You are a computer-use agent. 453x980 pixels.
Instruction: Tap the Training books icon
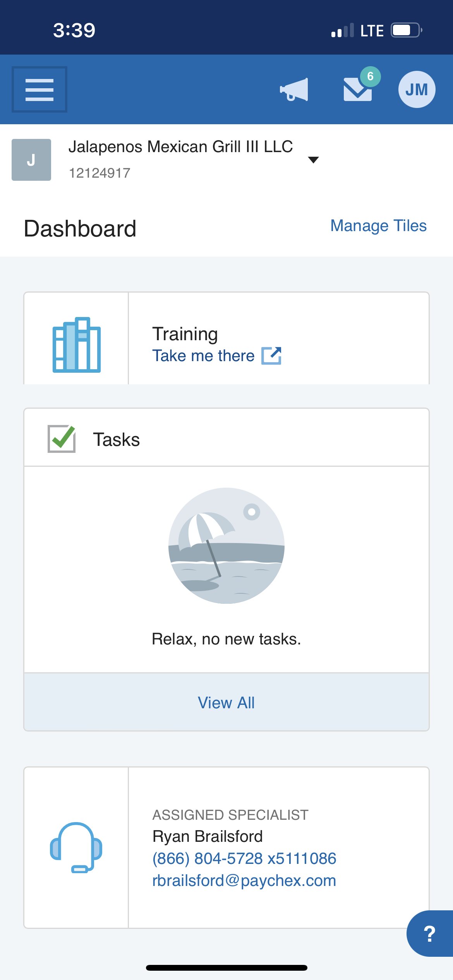[77, 344]
